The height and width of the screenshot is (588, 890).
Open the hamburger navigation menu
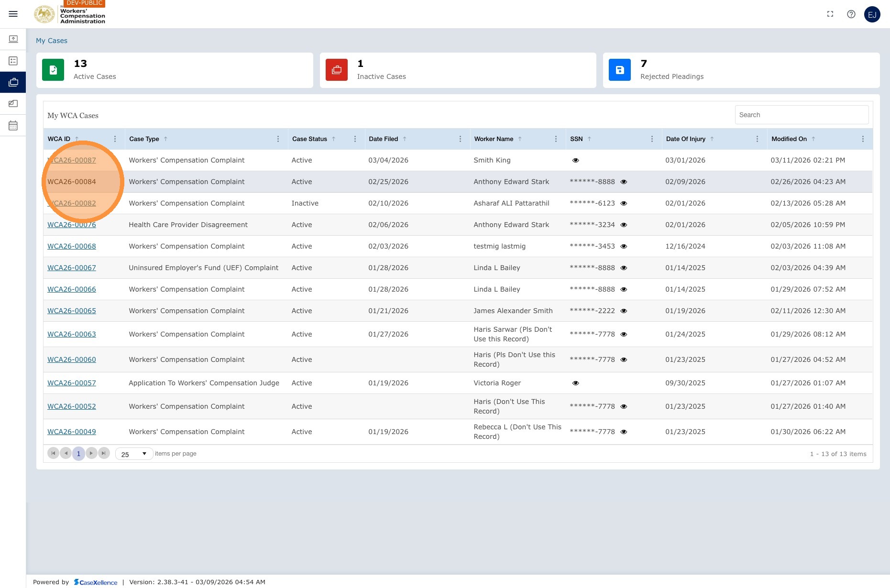13,14
